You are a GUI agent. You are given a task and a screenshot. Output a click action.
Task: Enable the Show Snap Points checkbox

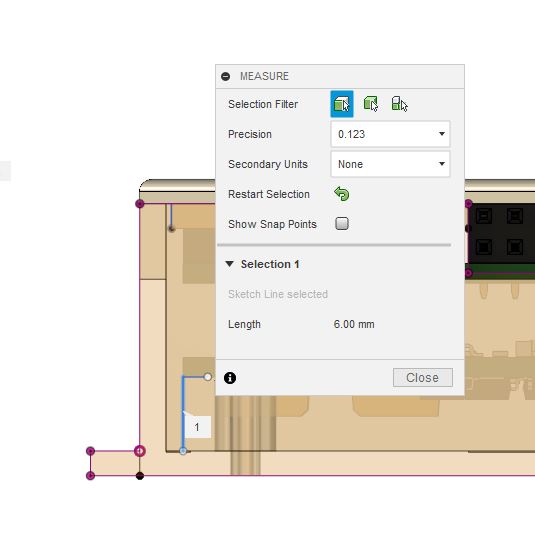pyautogui.click(x=342, y=224)
